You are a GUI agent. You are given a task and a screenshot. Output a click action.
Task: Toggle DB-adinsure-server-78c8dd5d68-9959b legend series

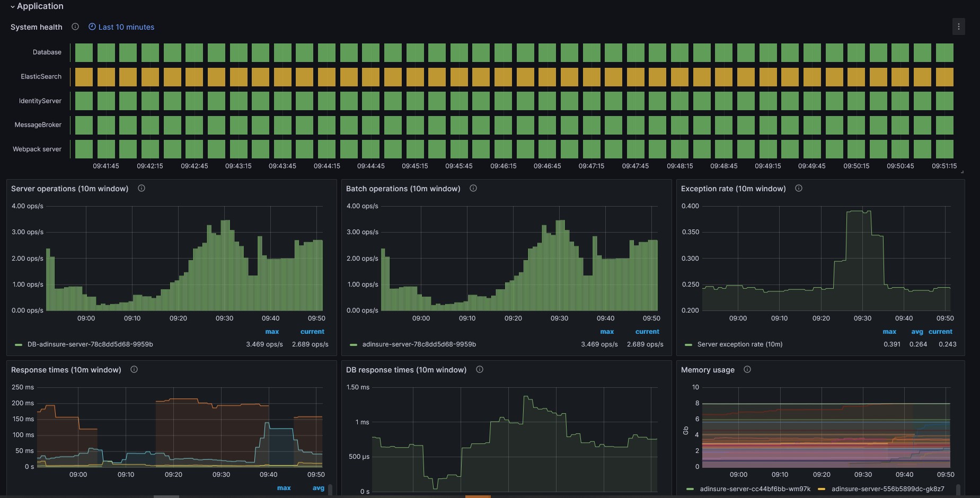coord(90,344)
